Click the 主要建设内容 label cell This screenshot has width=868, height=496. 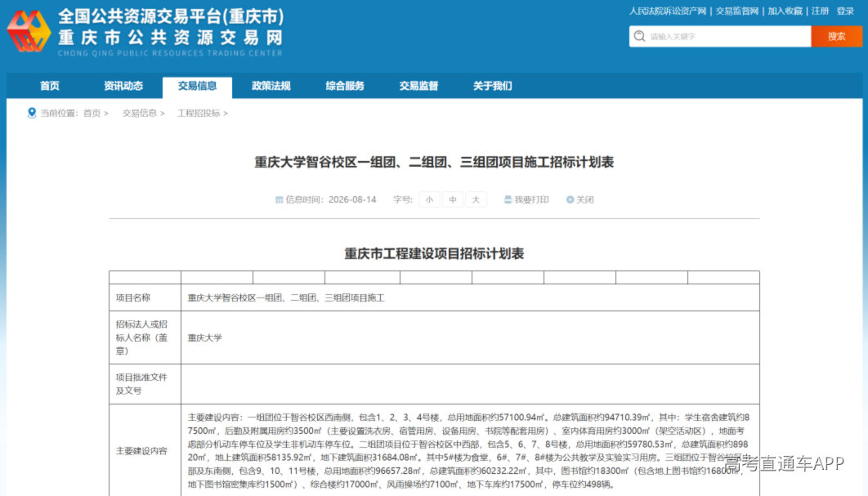coord(145,450)
